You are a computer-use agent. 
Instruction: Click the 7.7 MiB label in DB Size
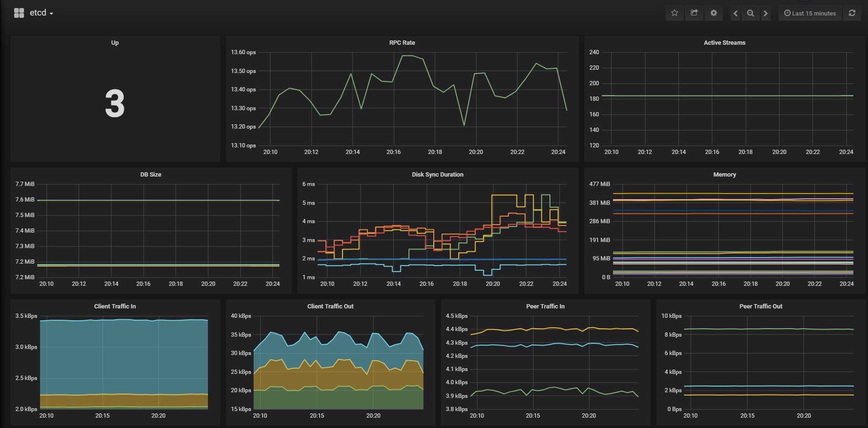click(x=25, y=184)
